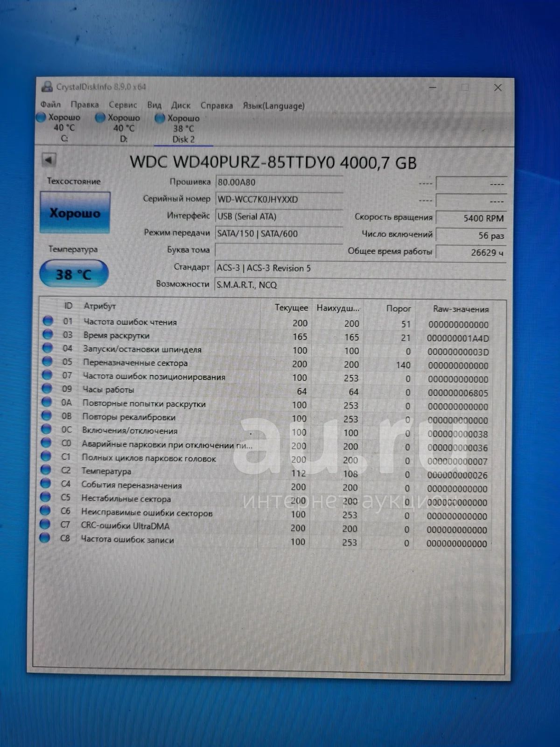Select row Часы работы
Image resolution: width=560 pixels, height=747 pixels.
[266, 390]
